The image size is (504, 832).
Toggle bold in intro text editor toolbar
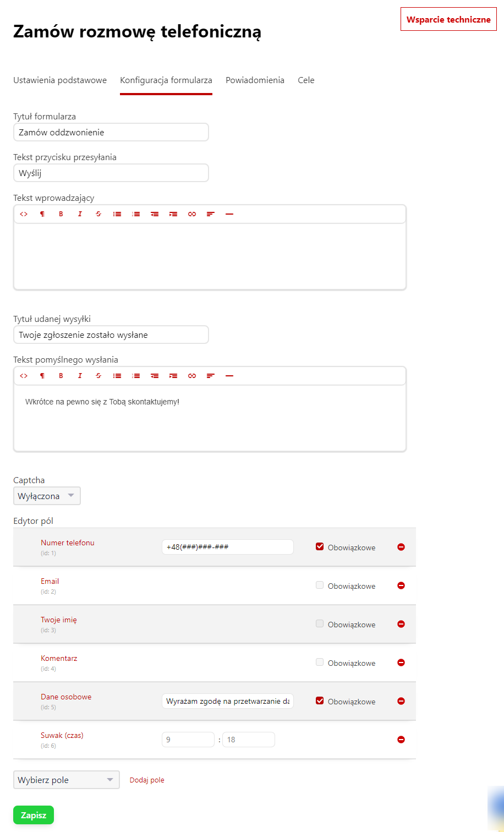(x=61, y=214)
